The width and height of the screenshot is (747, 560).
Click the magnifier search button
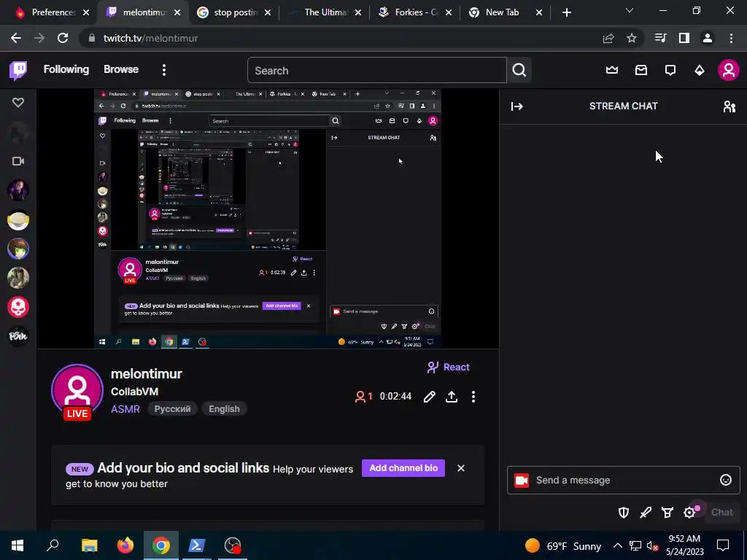[x=519, y=71]
